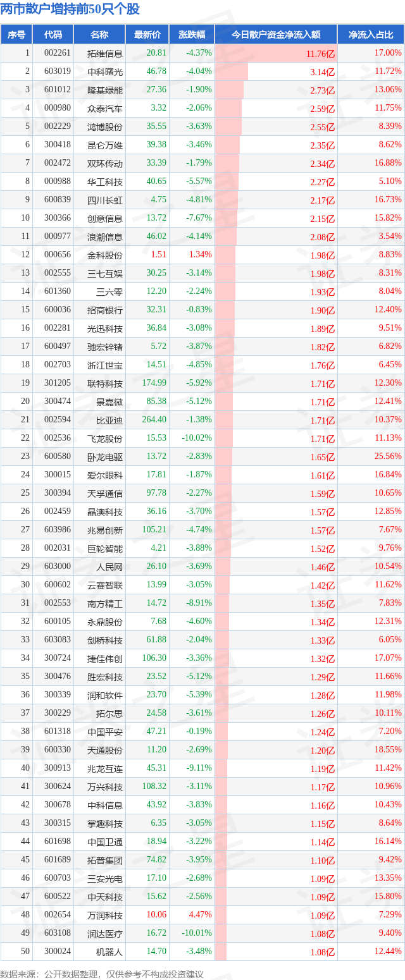Screen dimensions: 405x980
Task: Select stock name 三安光电
Action: (x=105, y=878)
